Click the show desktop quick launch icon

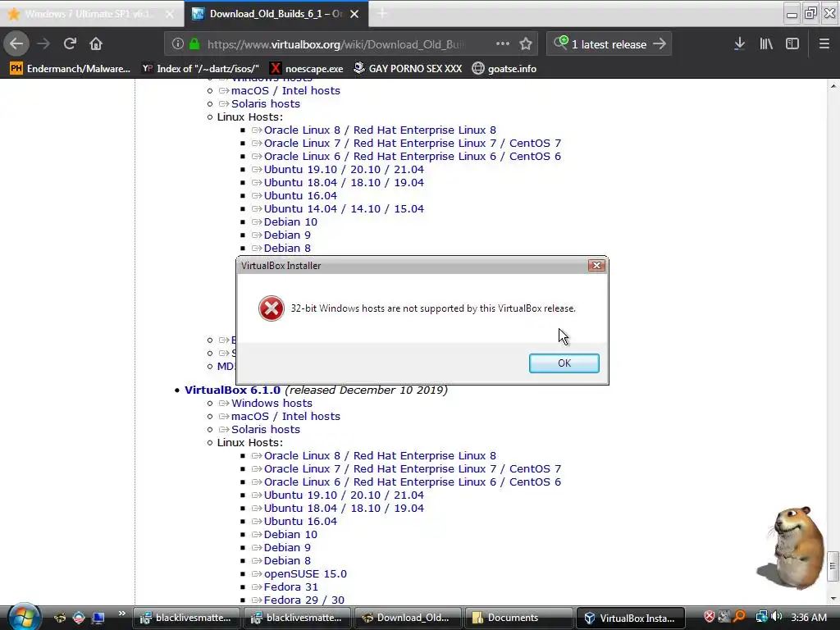98,618
